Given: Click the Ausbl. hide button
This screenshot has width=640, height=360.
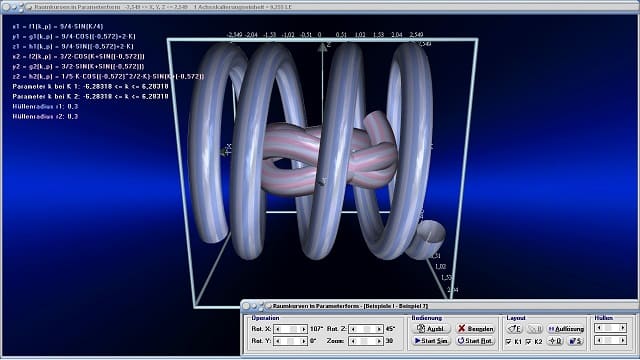Looking at the screenshot, I should tap(431, 329).
